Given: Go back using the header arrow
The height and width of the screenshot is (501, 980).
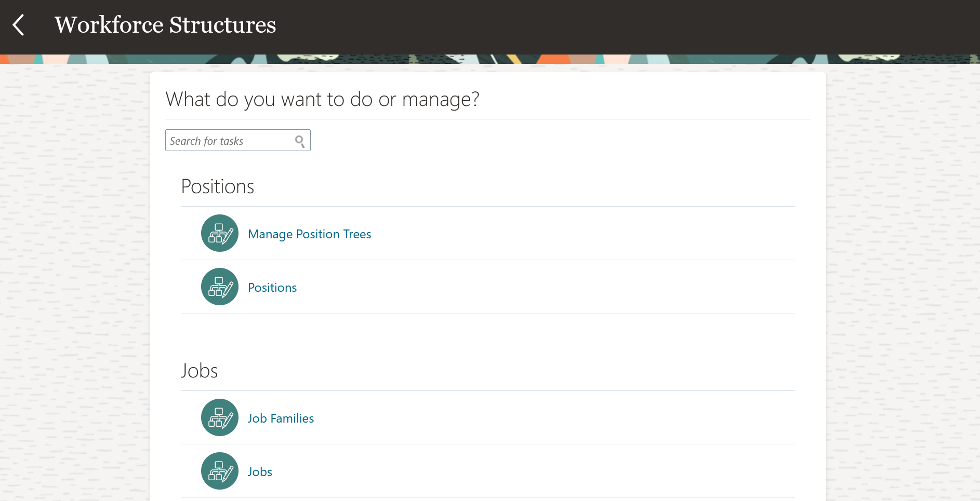Looking at the screenshot, I should tap(18, 25).
